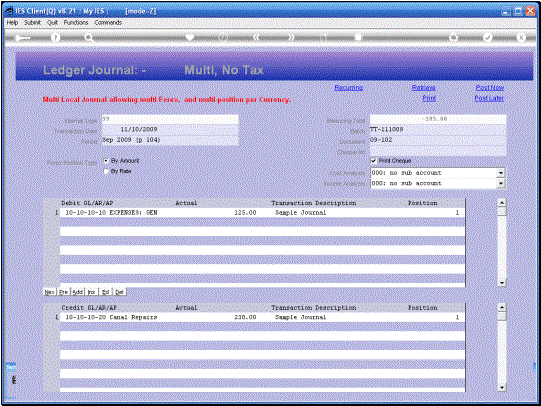Click the Recurring link
Viewport: 541px width, 406px height.
[348, 88]
